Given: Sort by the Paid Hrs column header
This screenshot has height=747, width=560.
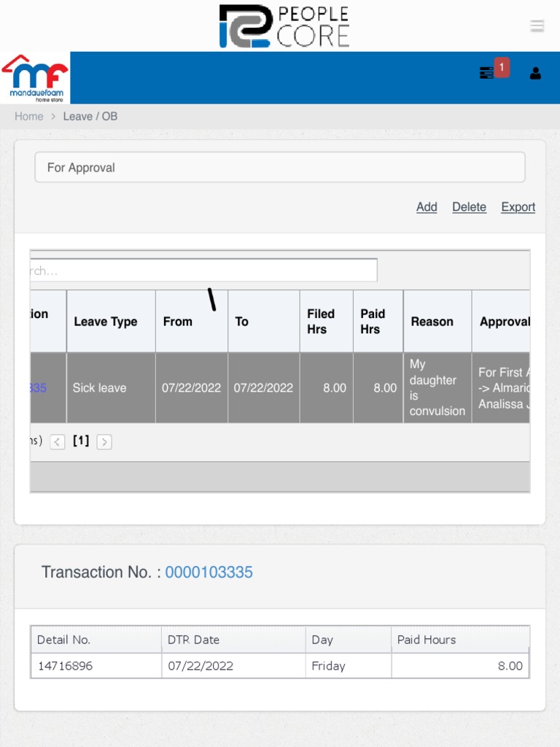Looking at the screenshot, I should click(378, 322).
